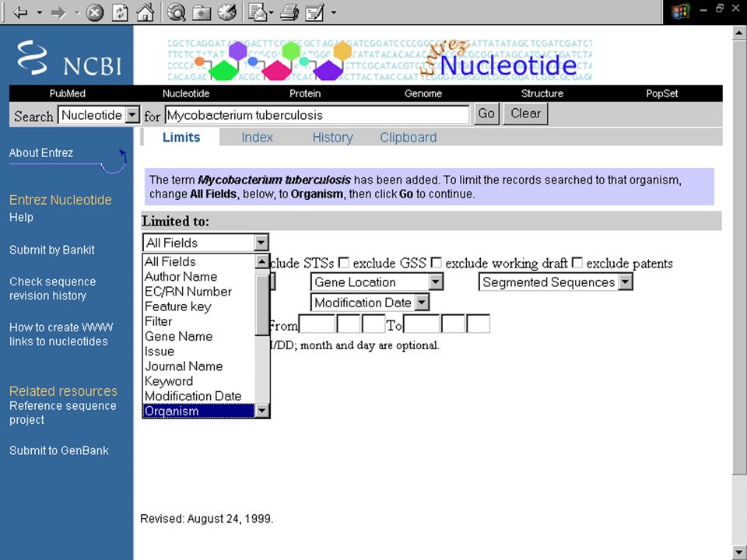Click the Edit page icon
Image resolution: width=747 pixels, height=560 pixels.
tap(314, 12)
